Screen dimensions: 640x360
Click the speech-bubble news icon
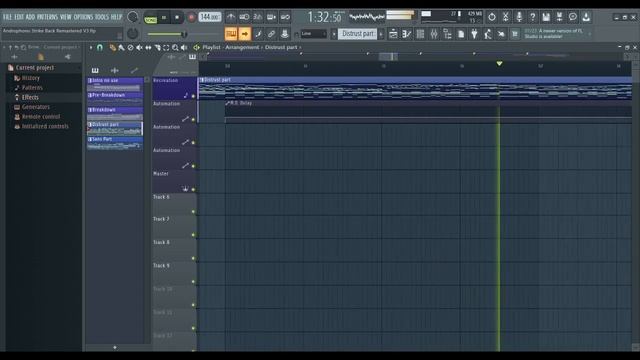573,17
